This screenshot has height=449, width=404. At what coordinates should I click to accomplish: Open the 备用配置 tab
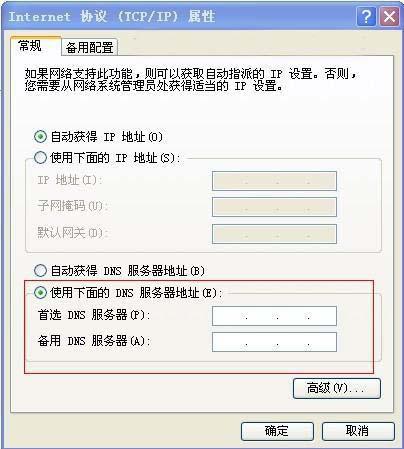pos(89,47)
